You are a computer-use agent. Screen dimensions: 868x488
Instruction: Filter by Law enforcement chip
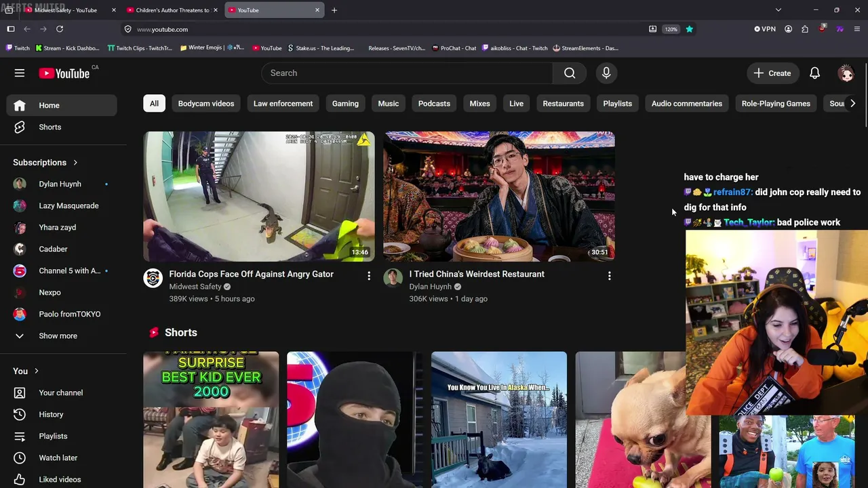(283, 104)
